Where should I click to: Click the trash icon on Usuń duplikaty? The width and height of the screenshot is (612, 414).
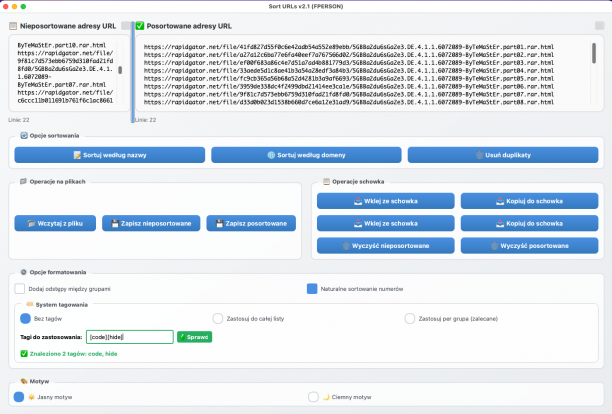(x=480, y=155)
